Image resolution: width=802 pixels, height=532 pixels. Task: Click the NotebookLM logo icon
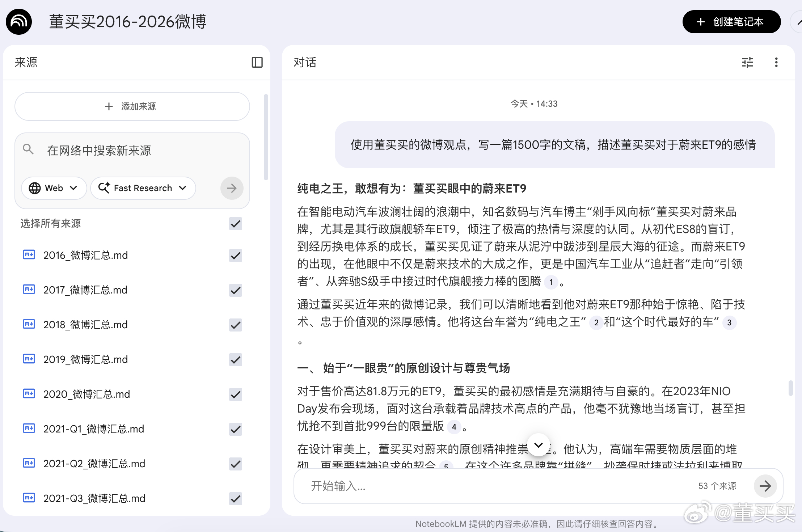19,22
